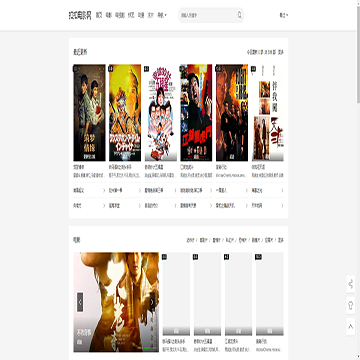This screenshot has height=360, width=360.
Task: Select the first navigation tab after the logo
Action: [x=99, y=15]
